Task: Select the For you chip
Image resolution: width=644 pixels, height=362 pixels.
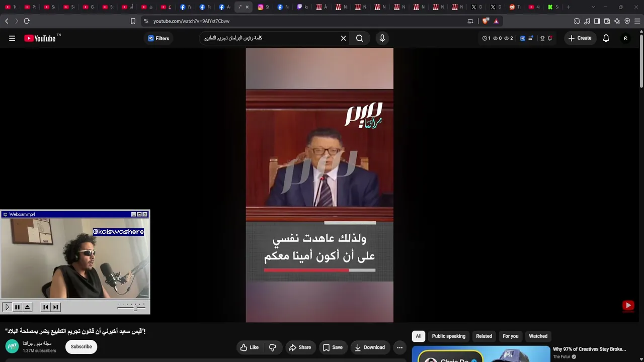Action: (x=511, y=336)
